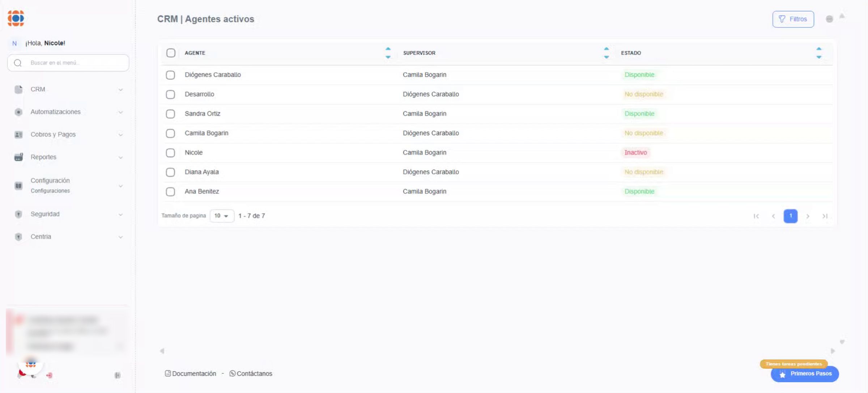Check the select-all agents checkbox
Image resolution: width=868 pixels, height=393 pixels.
(x=171, y=53)
